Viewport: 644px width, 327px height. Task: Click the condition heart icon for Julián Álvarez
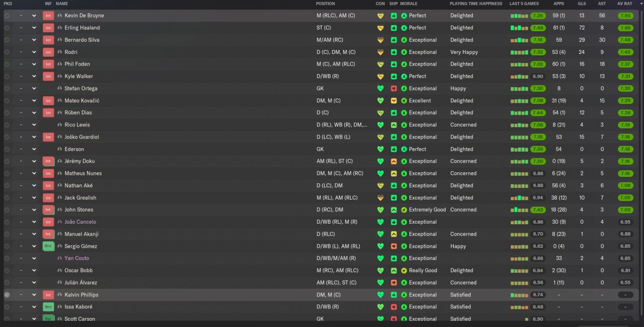coord(380,283)
